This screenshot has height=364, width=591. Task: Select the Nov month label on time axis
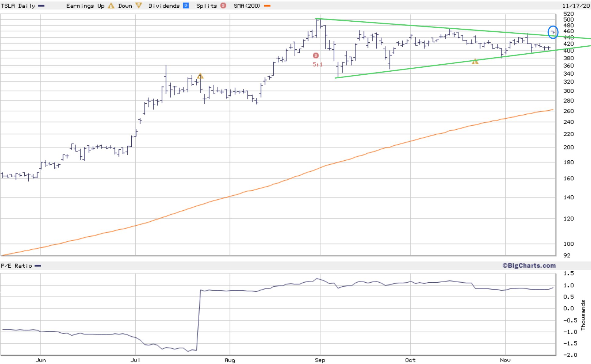click(x=505, y=360)
